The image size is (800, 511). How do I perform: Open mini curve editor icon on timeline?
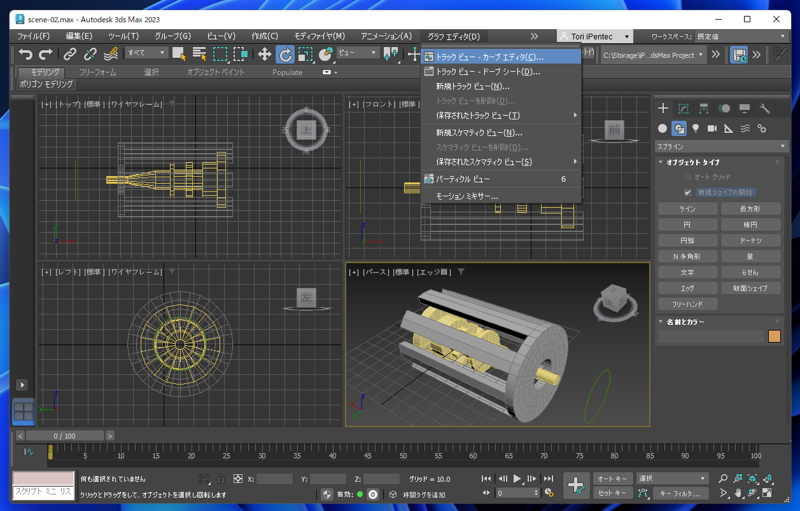29,452
